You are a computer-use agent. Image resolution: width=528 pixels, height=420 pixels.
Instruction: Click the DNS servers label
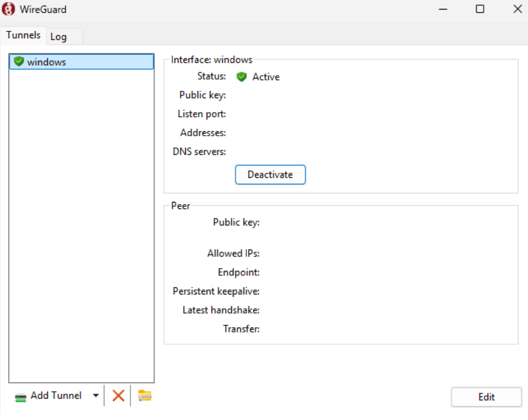[x=199, y=152]
